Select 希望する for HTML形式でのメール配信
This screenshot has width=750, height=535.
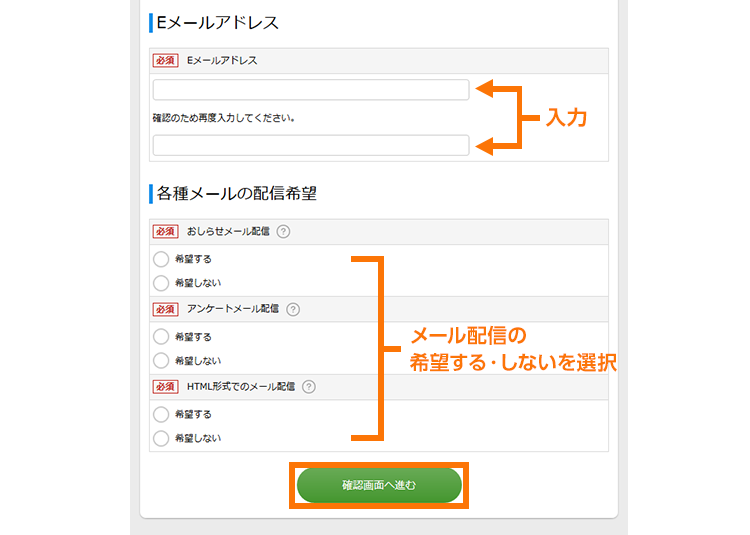tap(161, 414)
